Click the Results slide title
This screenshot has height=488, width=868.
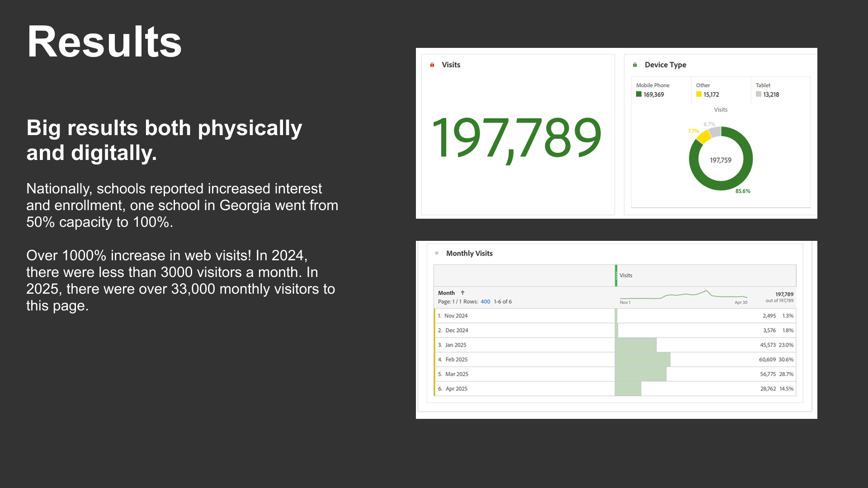pos(104,42)
